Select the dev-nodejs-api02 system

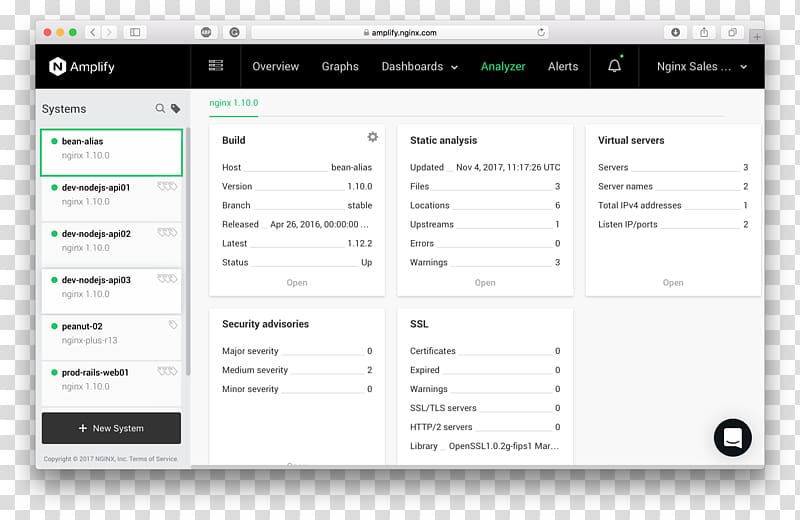(111, 245)
